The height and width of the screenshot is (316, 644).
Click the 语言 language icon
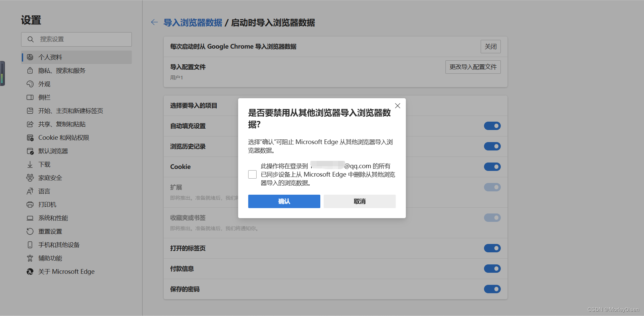coord(30,191)
